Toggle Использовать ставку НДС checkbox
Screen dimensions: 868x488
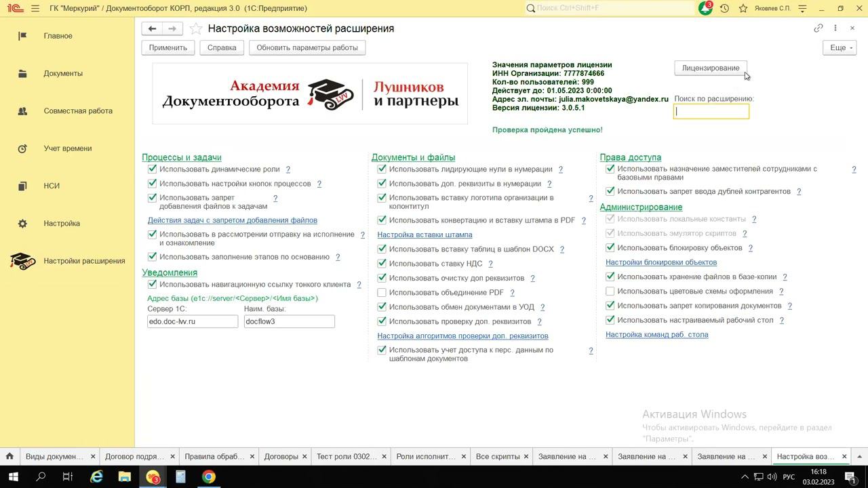click(382, 264)
